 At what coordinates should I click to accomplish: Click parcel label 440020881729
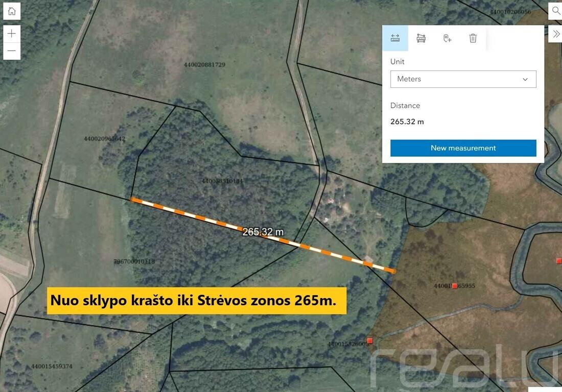coord(204,65)
